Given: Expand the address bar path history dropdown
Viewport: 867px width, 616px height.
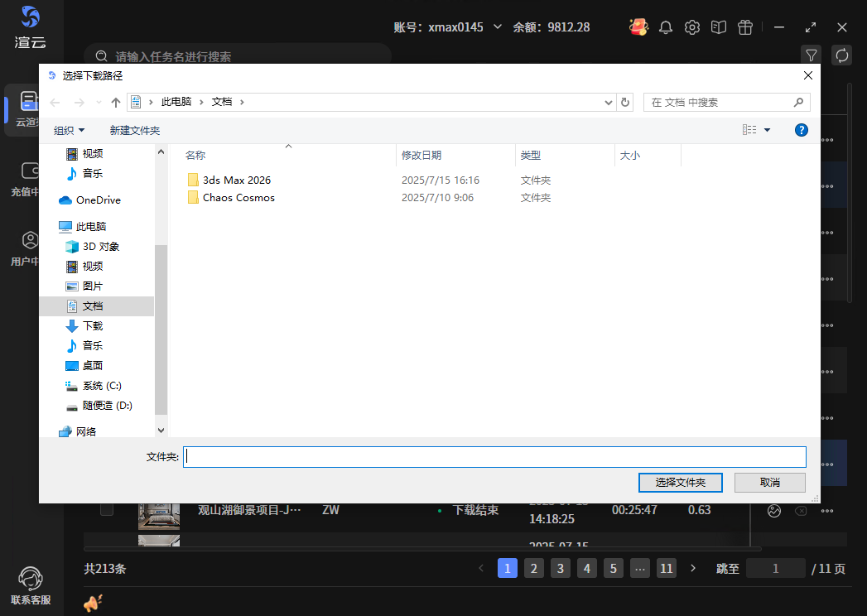Looking at the screenshot, I should pos(610,102).
